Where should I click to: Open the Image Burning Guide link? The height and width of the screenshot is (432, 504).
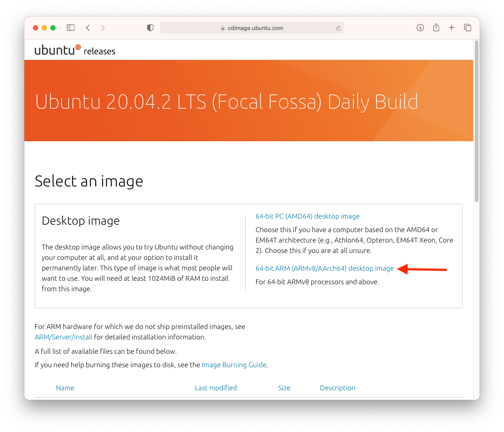coord(234,365)
